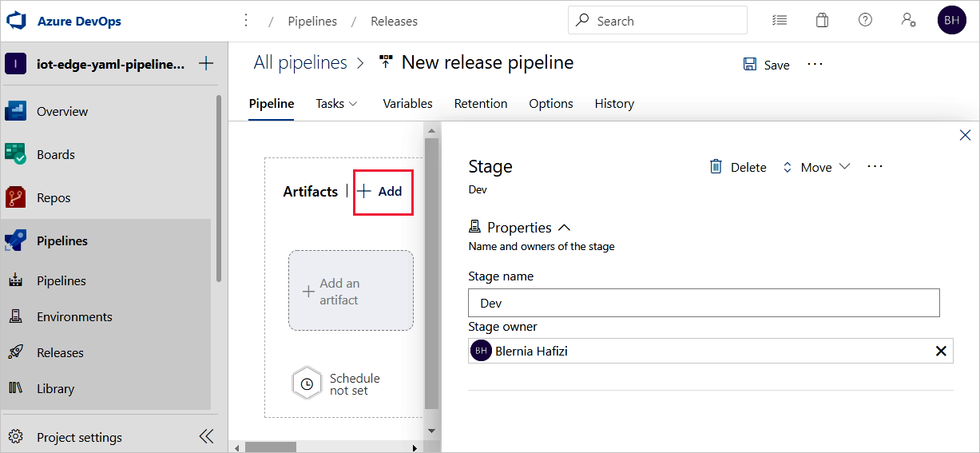Click the Schedule not set clock icon
The image size is (980, 453).
point(306,384)
